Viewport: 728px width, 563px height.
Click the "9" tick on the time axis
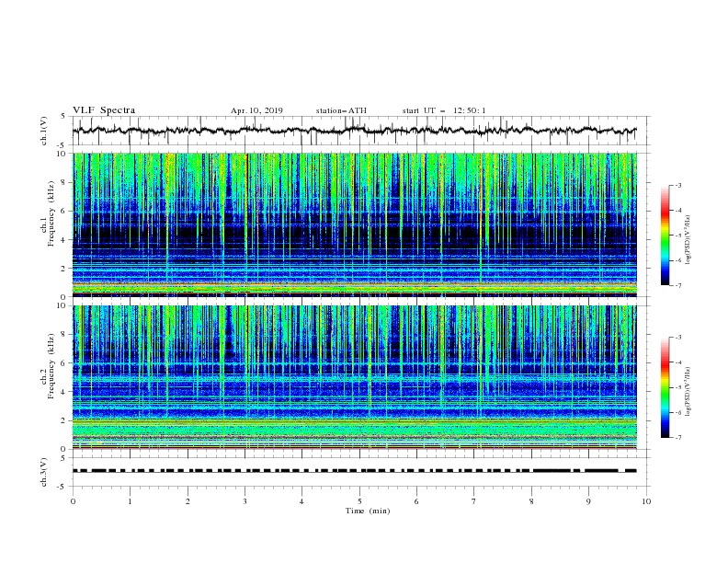588,501
